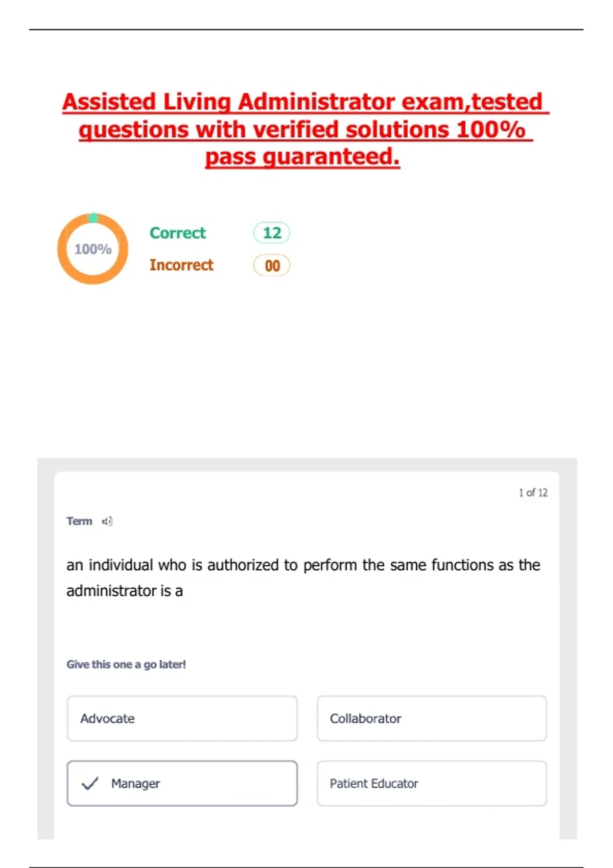This screenshot has height=868, width=613.
Task: Pick the Patient Educator answer option
Action: (432, 783)
